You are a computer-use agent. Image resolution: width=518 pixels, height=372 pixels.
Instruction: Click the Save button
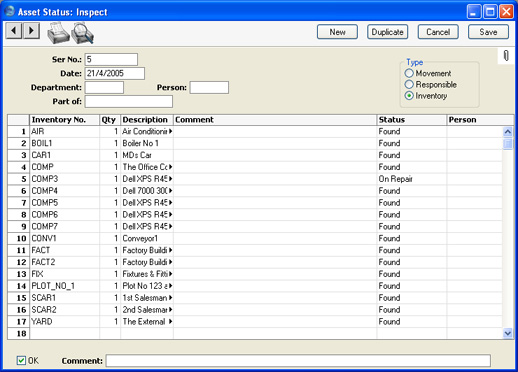[x=488, y=32]
